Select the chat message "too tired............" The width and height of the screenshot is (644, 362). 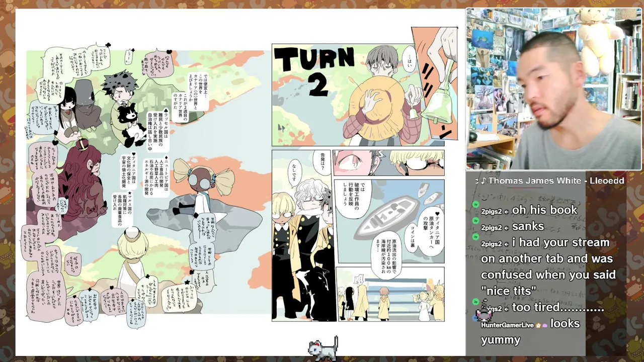click(558, 307)
